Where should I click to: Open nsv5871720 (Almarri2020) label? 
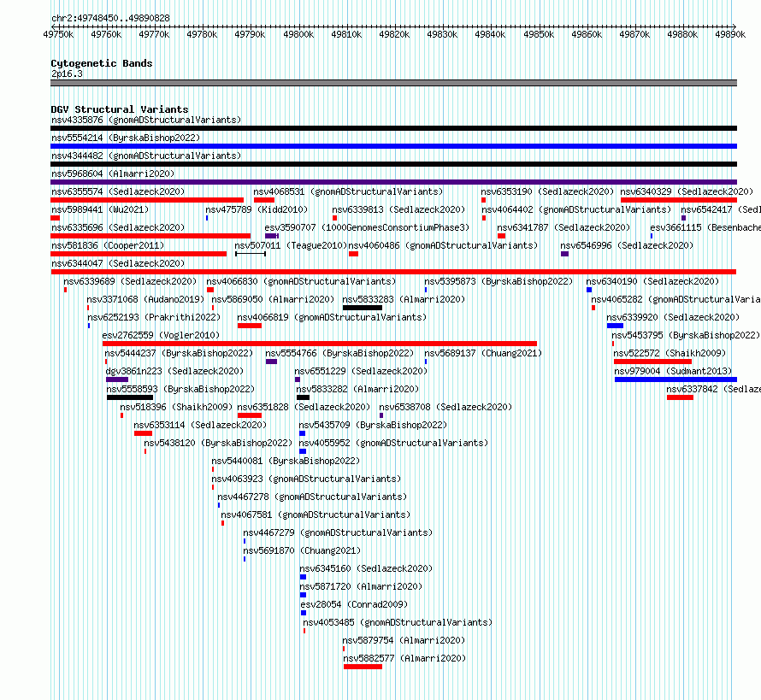click(x=361, y=586)
